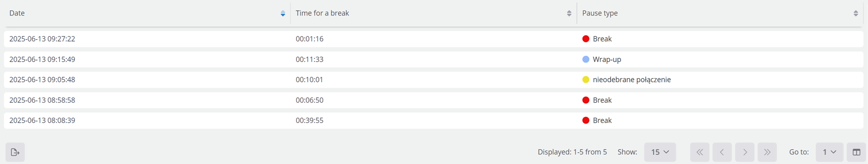Screen dimensions: 868x164
Task: Click the nieodebrane połączenie pause label
Action: pyautogui.click(x=632, y=79)
